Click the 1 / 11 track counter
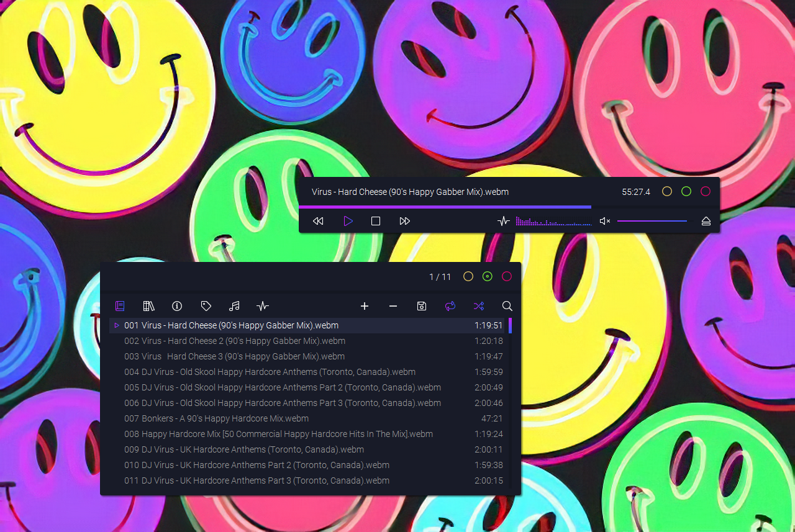The height and width of the screenshot is (532, 795). 440,277
